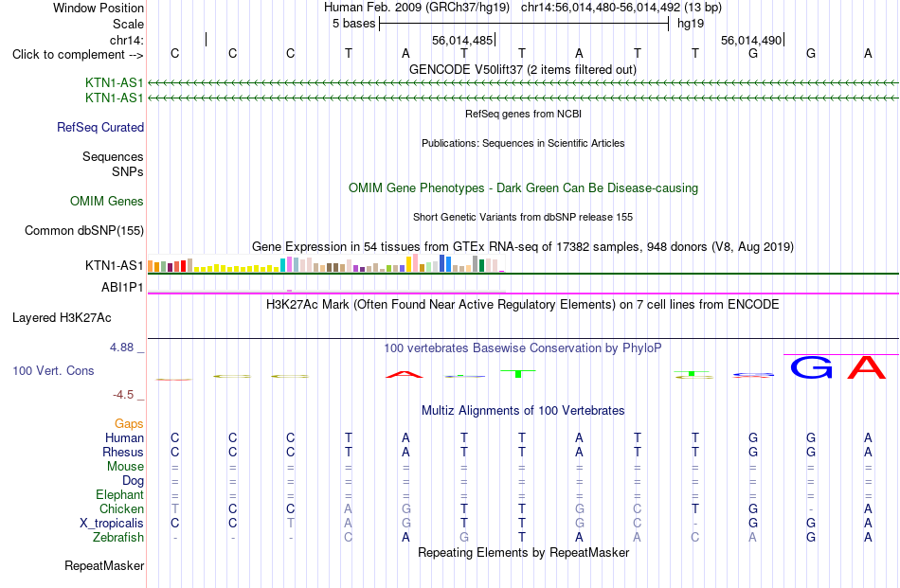Select the Zebrafish alignment row label

pos(118,538)
